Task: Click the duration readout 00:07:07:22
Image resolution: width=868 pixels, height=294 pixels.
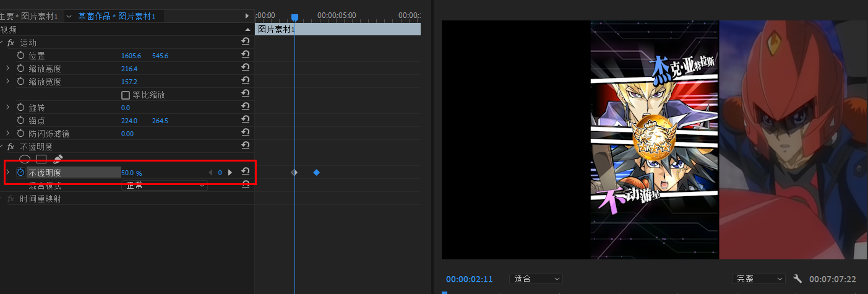Action: click(x=833, y=279)
